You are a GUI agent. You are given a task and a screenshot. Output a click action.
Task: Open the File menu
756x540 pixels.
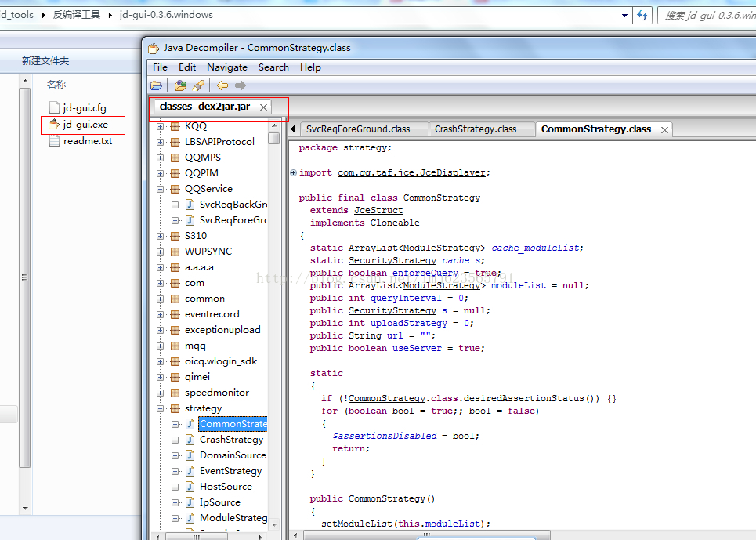(x=160, y=67)
